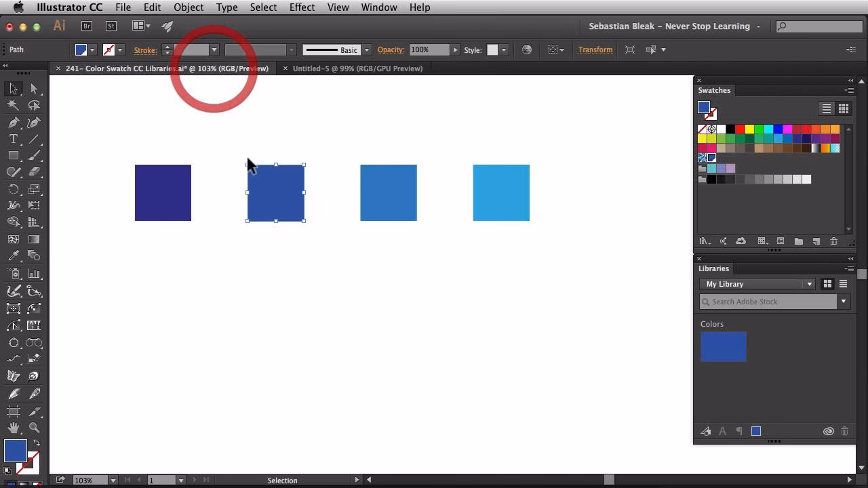Select the blue swatch under Libraries Colors
Image resolution: width=868 pixels, height=488 pixels.
click(x=723, y=346)
